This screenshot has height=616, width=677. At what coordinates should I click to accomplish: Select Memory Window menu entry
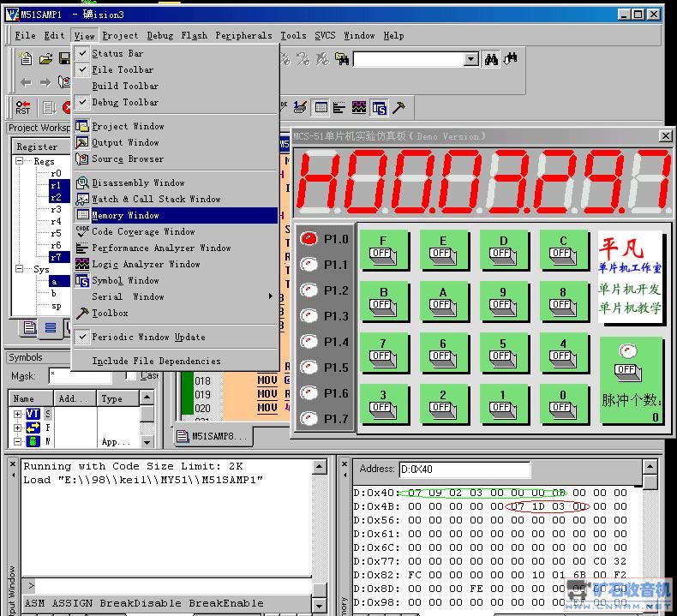click(176, 215)
